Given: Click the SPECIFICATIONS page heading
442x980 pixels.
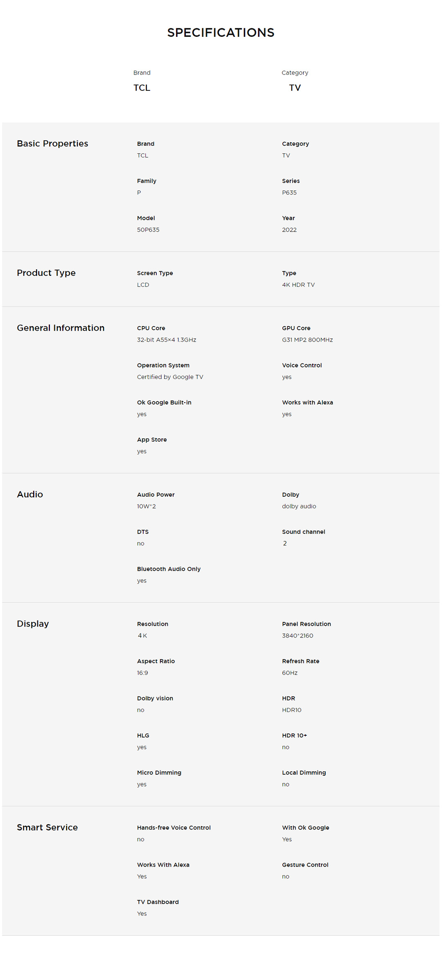Looking at the screenshot, I should [x=221, y=33].
